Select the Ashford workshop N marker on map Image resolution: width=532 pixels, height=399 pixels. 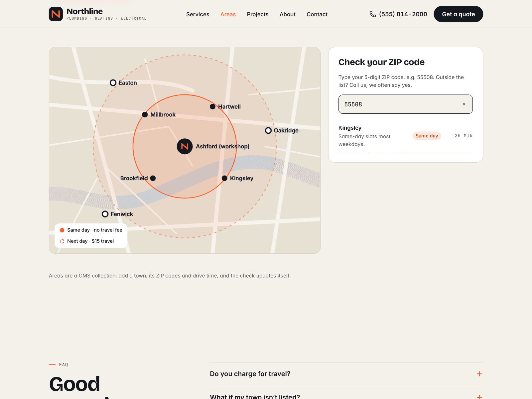[185, 146]
